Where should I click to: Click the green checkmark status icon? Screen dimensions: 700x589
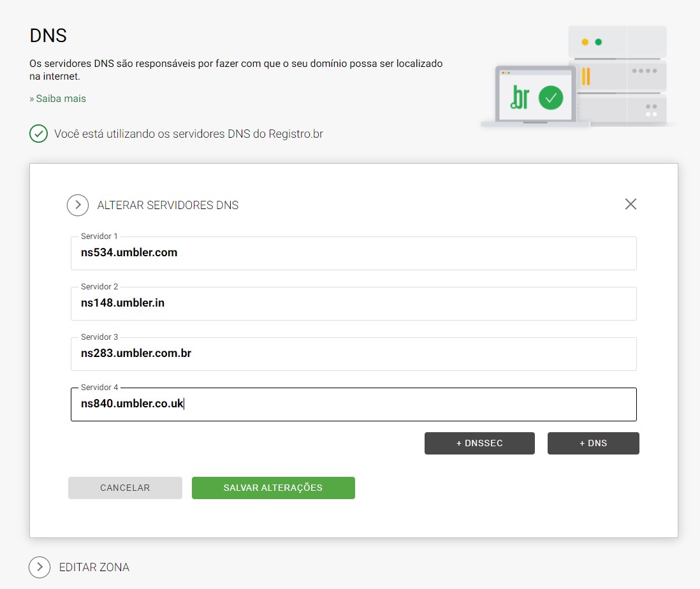click(x=39, y=134)
